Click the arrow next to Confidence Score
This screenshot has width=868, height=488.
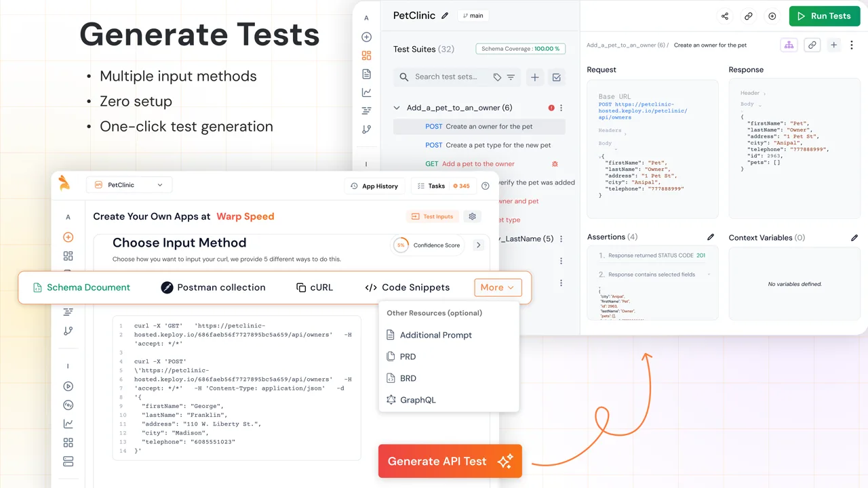pos(478,245)
